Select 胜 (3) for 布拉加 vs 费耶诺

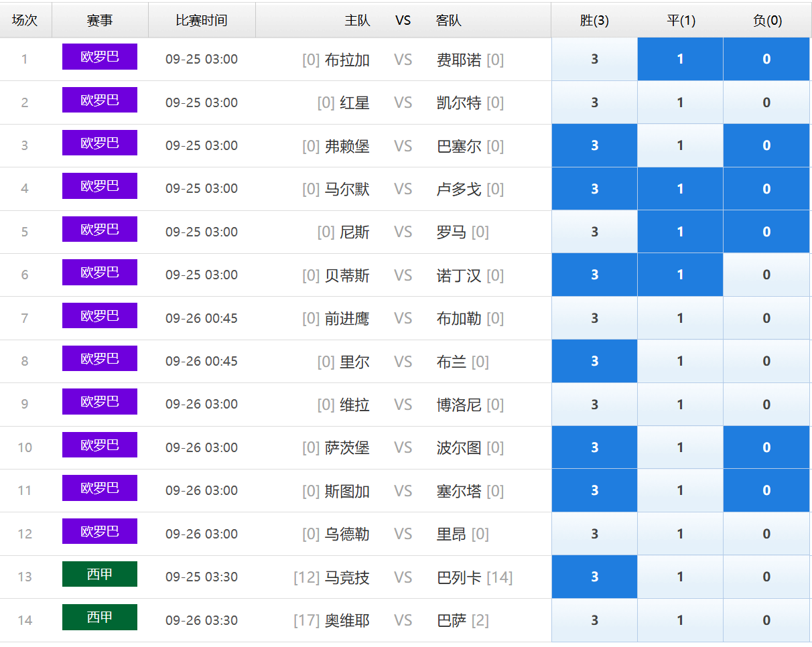pos(594,59)
